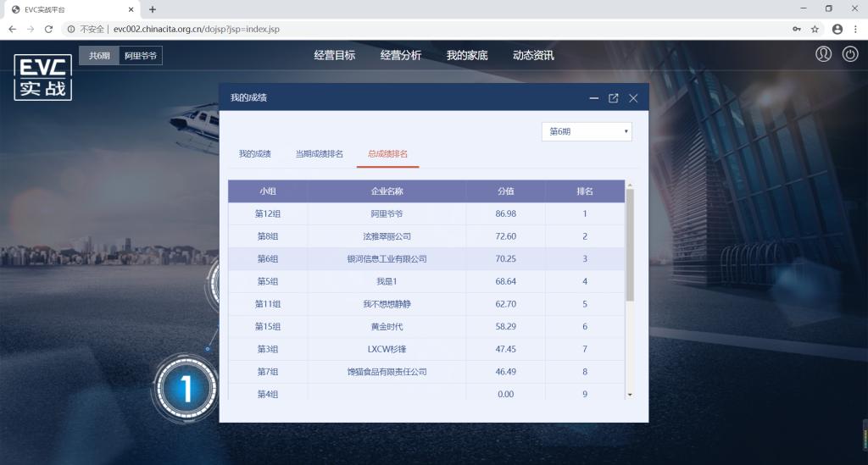This screenshot has height=465, width=868.
Task: Click scrollbar down arrow in ranking table
Action: (629, 395)
